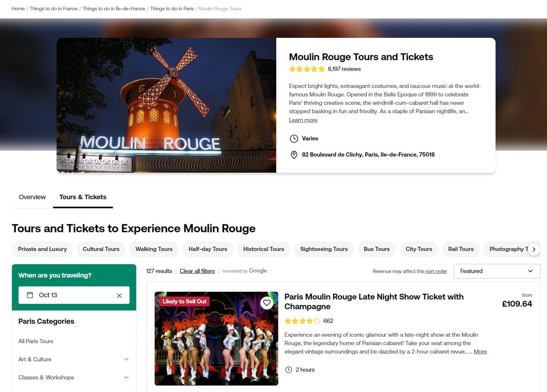Click Clear all filters link

197,271
